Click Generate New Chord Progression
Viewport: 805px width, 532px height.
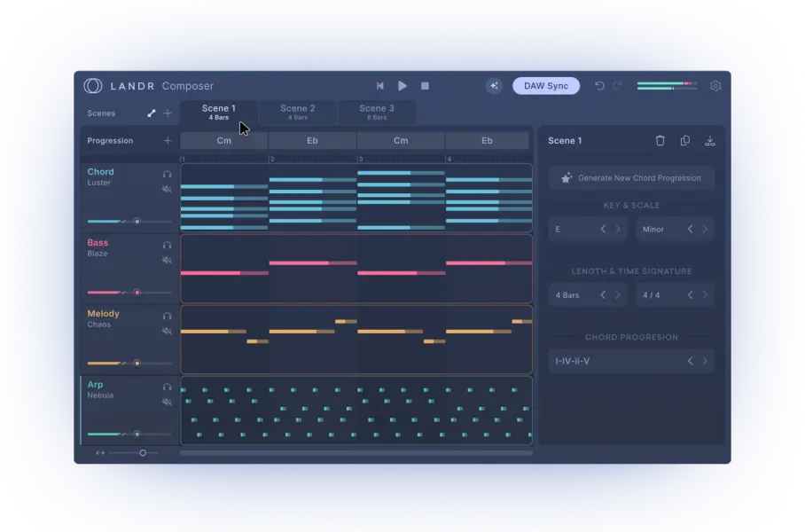631,178
